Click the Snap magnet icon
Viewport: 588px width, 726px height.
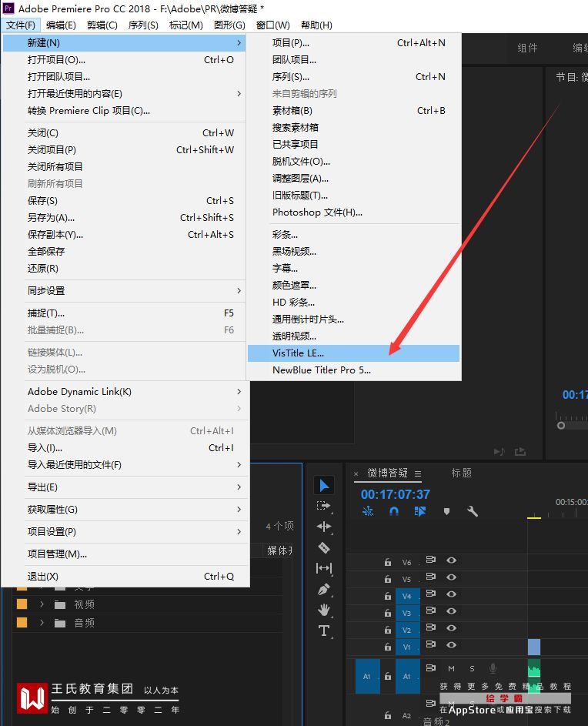tap(394, 511)
